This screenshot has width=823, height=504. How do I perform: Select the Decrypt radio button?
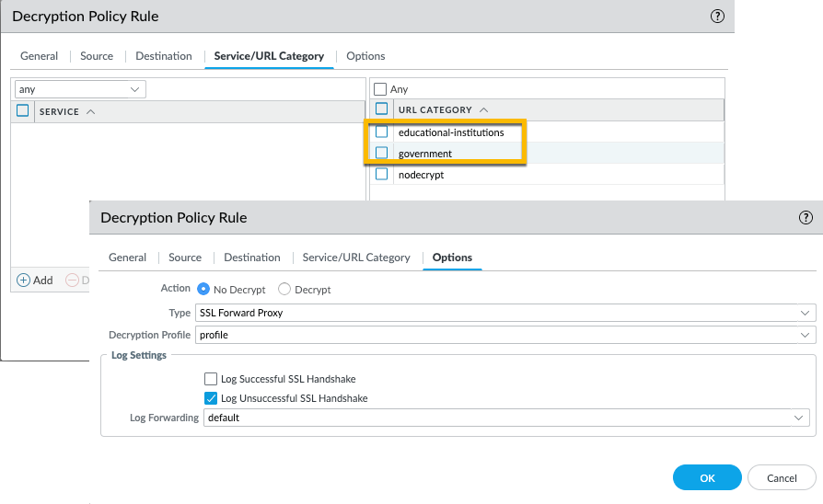click(284, 290)
